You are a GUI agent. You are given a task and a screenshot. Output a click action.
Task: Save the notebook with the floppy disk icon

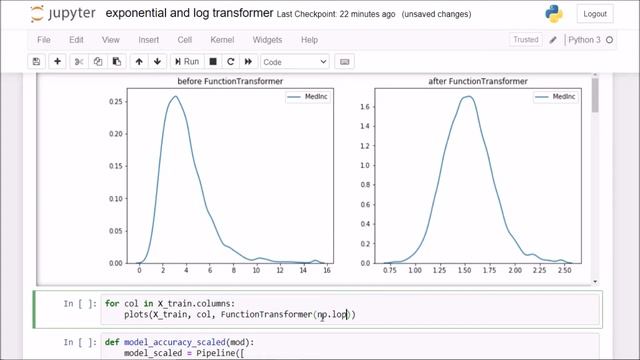[x=36, y=62]
